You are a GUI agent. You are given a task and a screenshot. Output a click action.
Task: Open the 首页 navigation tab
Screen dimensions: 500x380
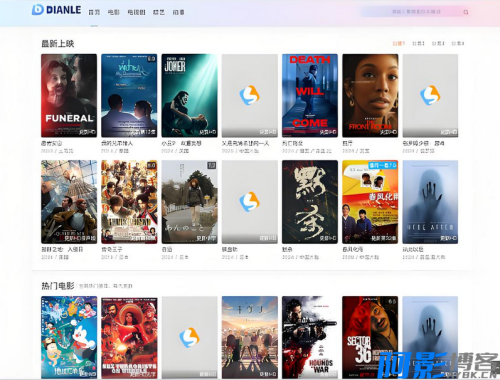pyautogui.click(x=94, y=12)
